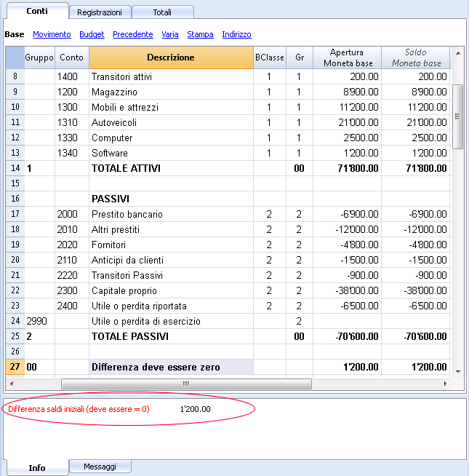Open the Precedente view link

click(133, 34)
